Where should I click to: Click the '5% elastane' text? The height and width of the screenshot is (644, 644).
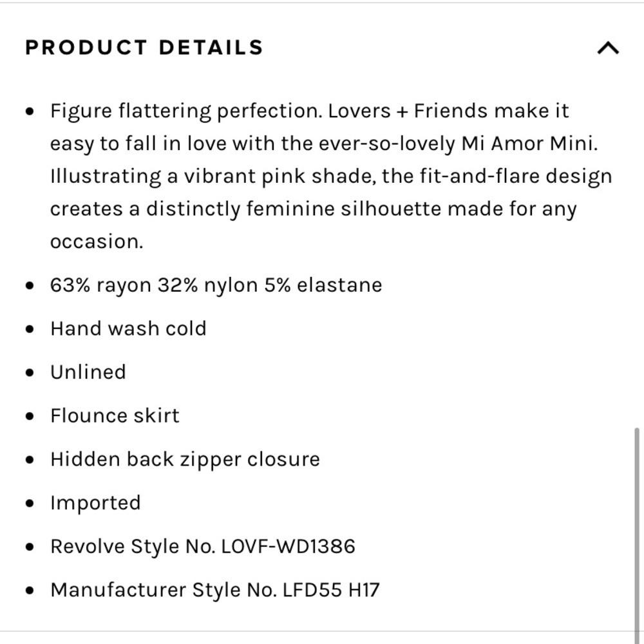pos(323,285)
